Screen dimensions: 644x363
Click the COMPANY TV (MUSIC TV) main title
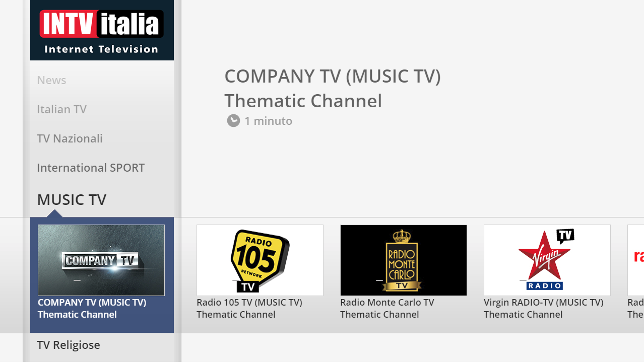tap(333, 88)
